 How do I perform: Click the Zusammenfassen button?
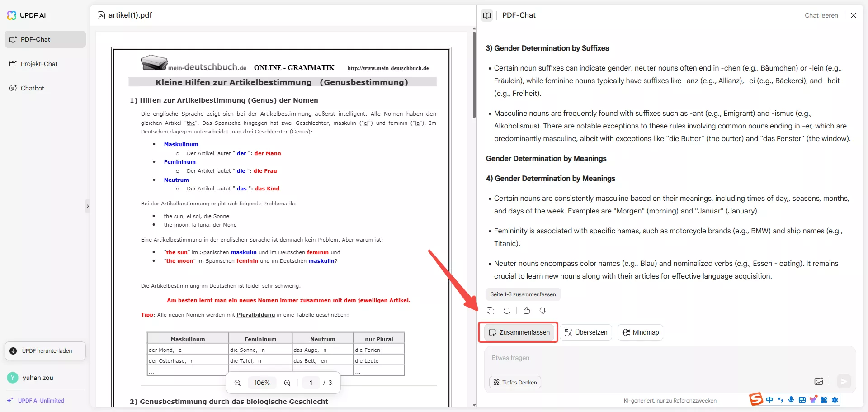click(519, 332)
